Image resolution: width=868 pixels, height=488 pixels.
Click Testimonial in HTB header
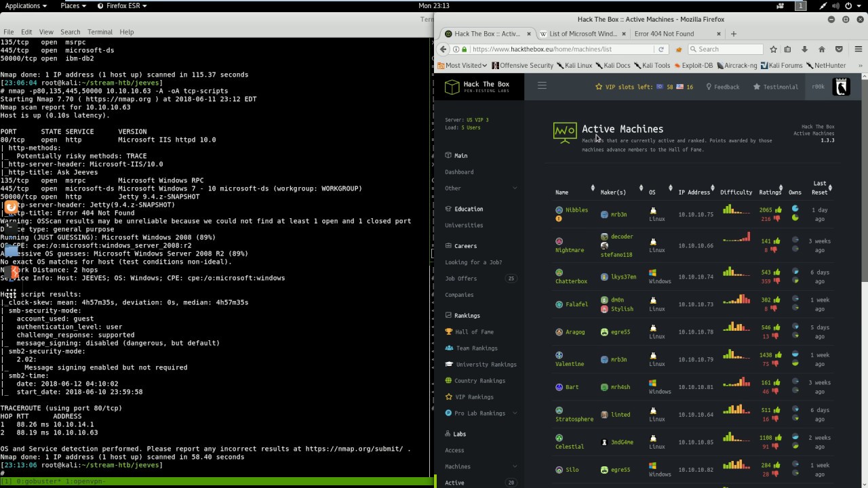776,87
